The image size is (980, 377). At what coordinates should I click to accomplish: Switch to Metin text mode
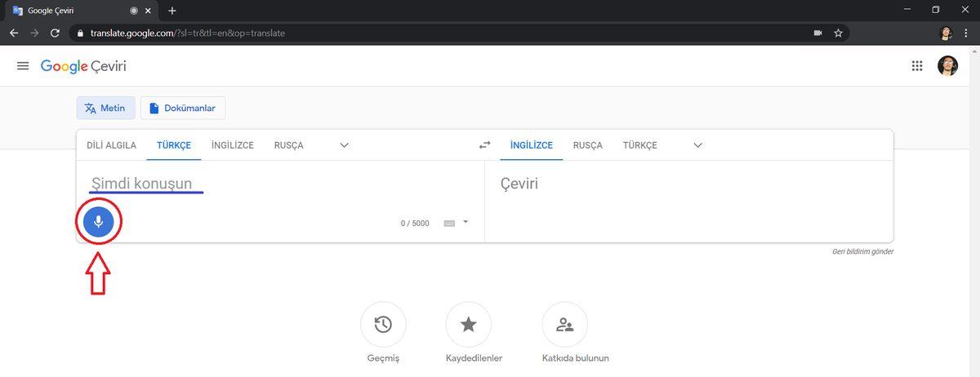pos(106,108)
